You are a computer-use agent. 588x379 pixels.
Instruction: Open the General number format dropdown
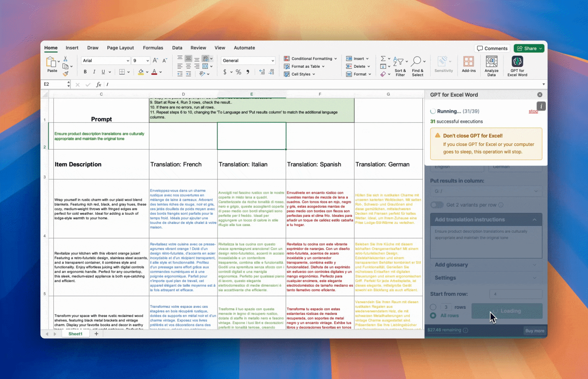(273, 61)
